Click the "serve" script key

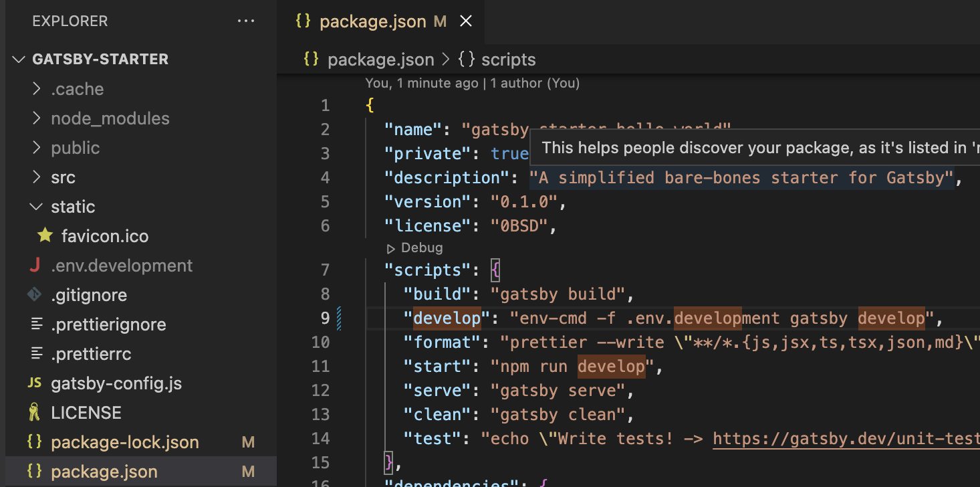[438, 391]
